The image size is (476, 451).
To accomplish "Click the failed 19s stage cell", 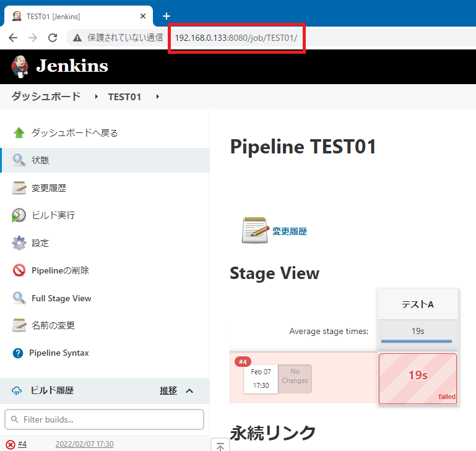I will 418,379.
